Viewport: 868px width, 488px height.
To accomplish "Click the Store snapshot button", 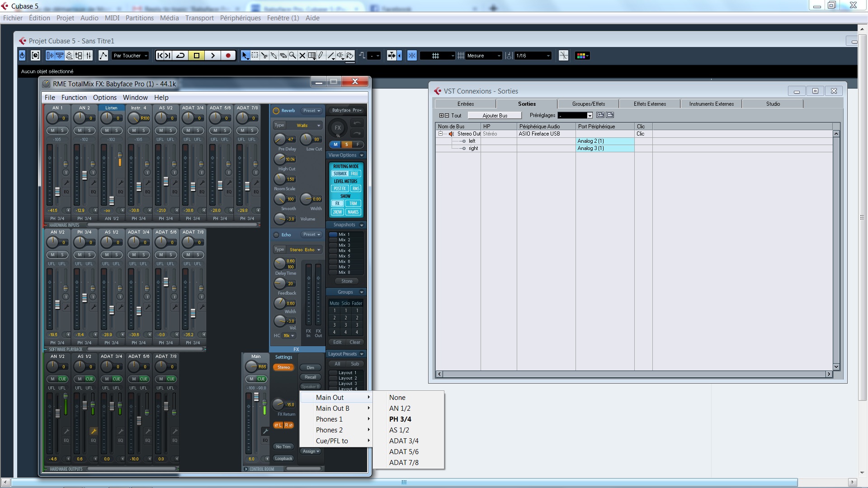I will [346, 282].
